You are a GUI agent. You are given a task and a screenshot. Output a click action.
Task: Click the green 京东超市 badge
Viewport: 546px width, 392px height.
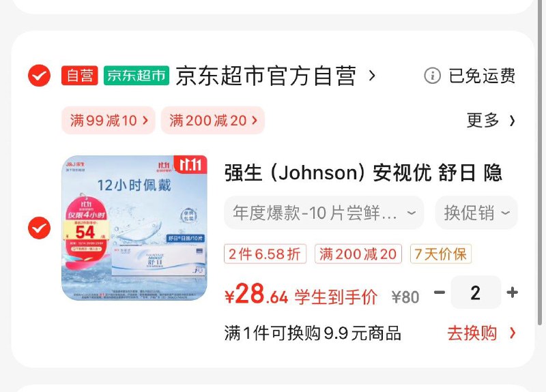[136, 76]
